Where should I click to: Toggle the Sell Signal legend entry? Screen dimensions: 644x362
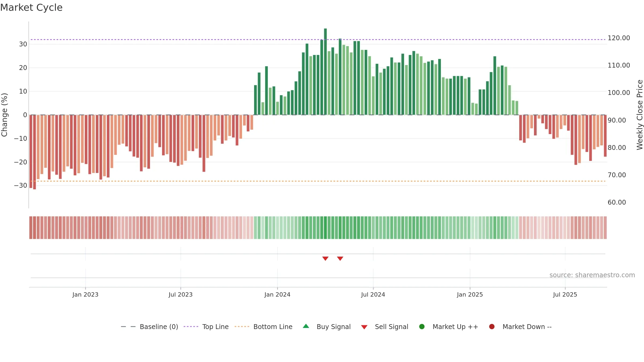[385, 327]
